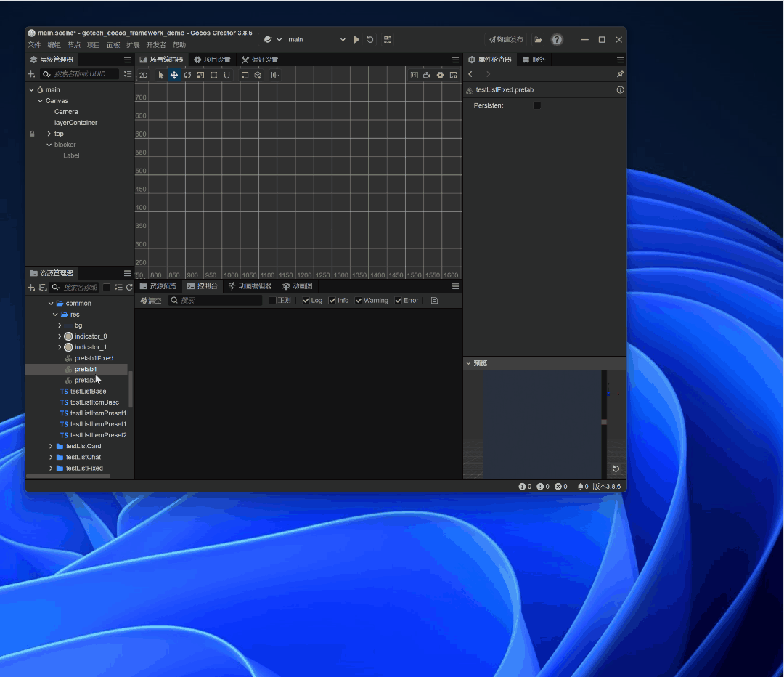Screen dimensions: 784x677
Task: Expand the testListCard folder
Action: click(x=51, y=446)
